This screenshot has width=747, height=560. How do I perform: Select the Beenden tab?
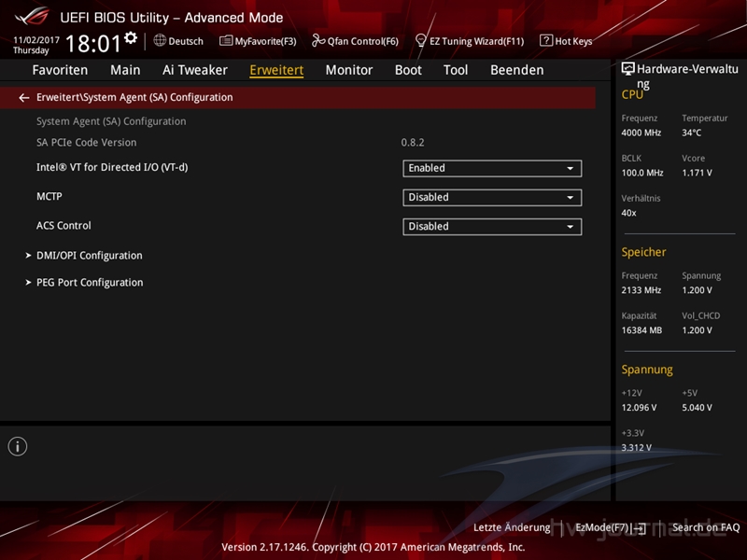coord(517,70)
